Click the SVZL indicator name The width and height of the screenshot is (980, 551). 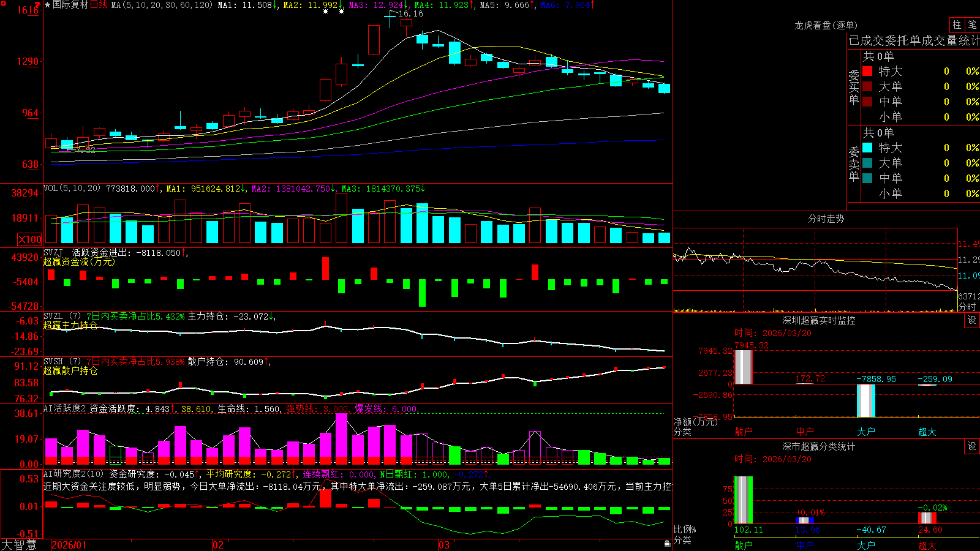pos(53,317)
